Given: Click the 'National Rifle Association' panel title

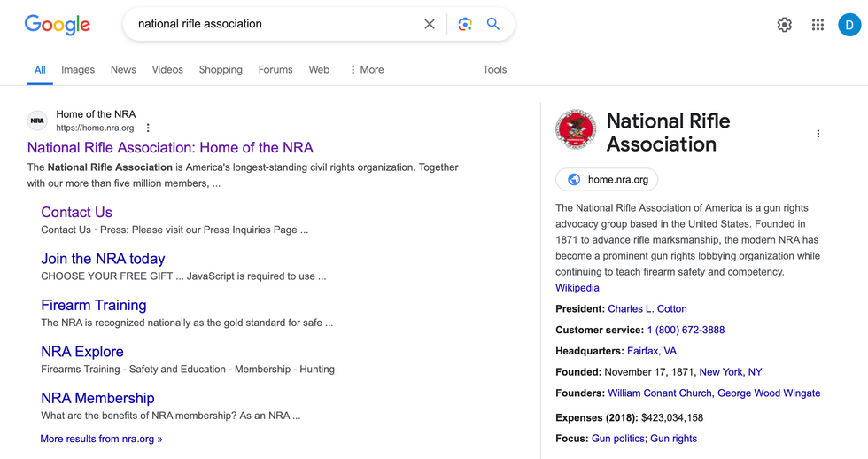Looking at the screenshot, I should coord(668,132).
